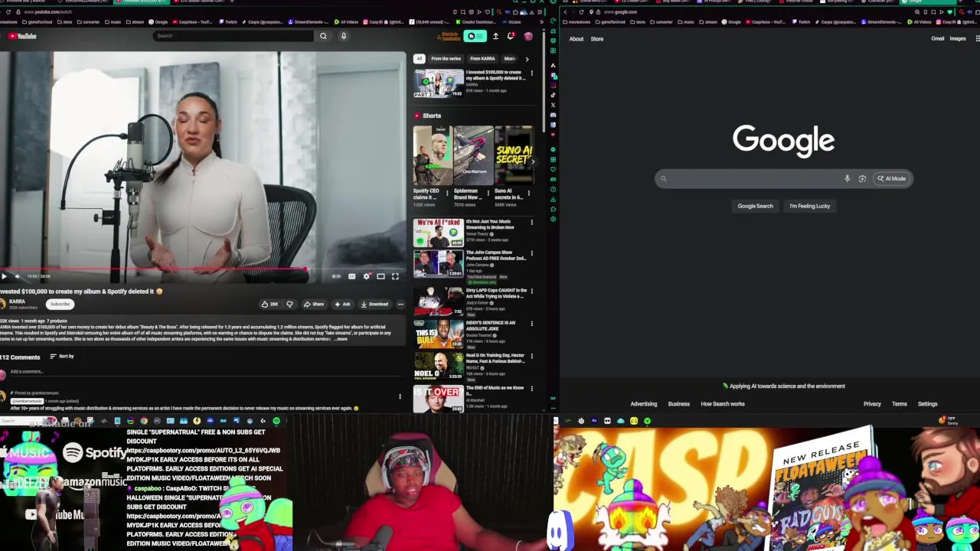Open options menu on the pinned comment
Viewport: 980px width, 551px height.
click(x=400, y=396)
